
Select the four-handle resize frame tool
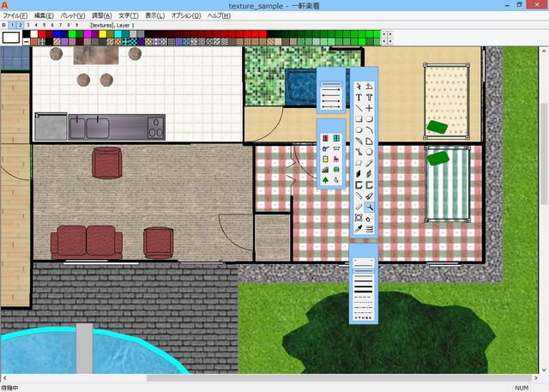(359, 218)
